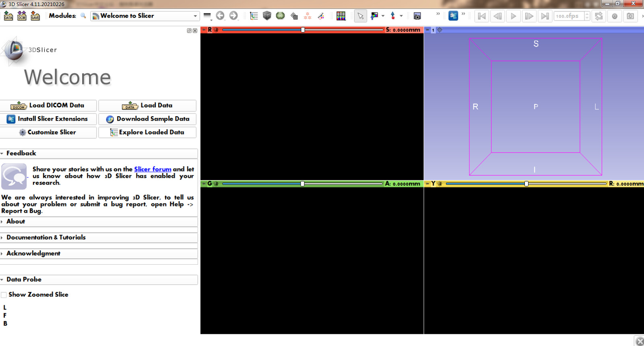This screenshot has height=346, width=644.
Task: Open the Models module green icon
Action: pos(281,16)
